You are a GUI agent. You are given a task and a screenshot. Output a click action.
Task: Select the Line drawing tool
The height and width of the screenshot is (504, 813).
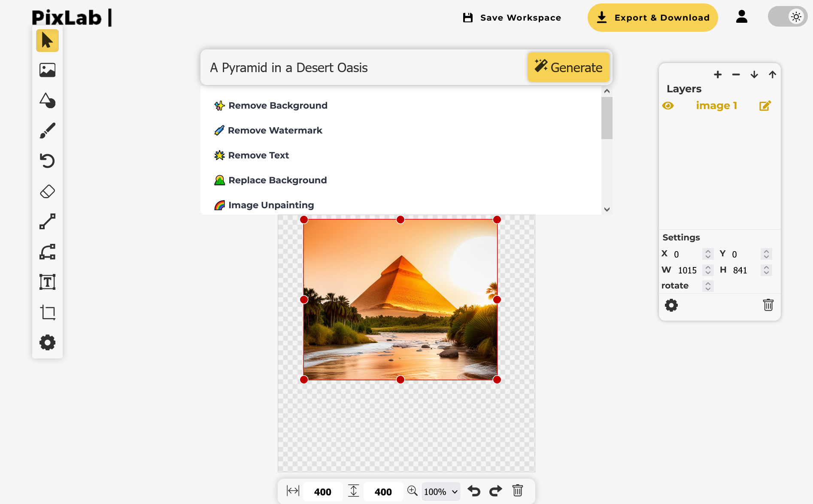coord(47,222)
